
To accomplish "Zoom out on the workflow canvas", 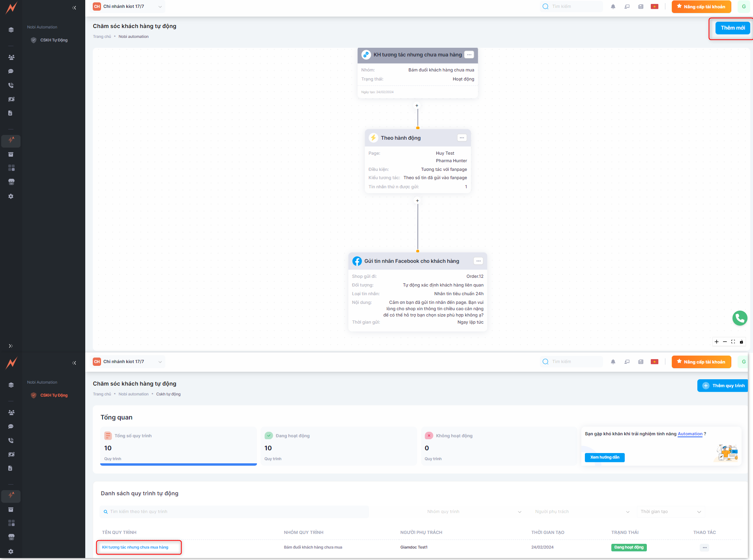I will 725,342.
